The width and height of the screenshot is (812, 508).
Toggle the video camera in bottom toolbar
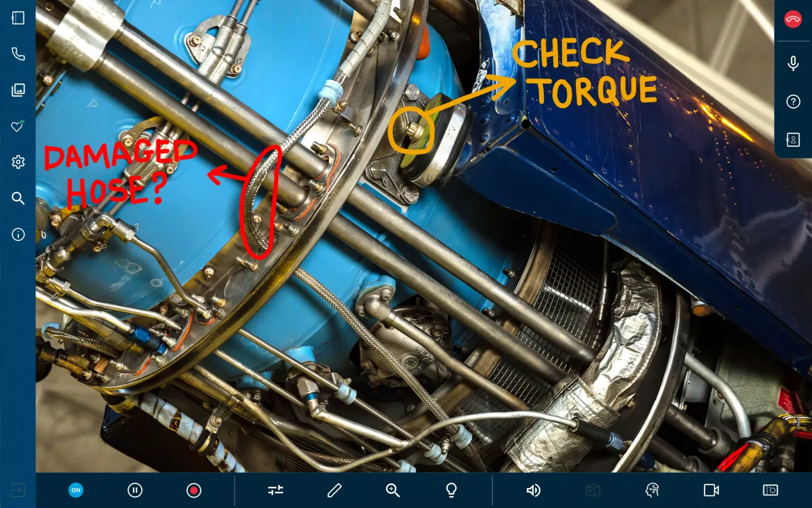(711, 490)
